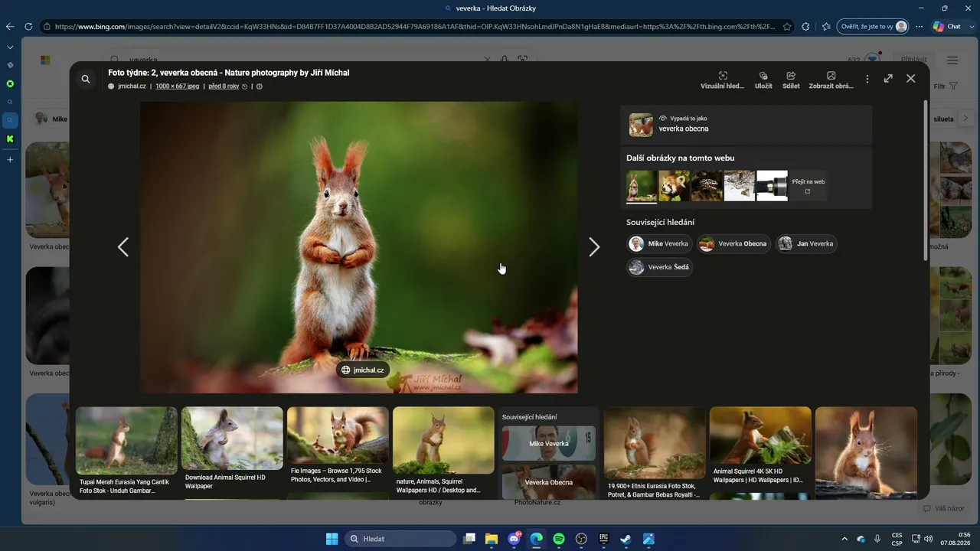
Task: Click the image viewer vertical scrollbar
Action: 926,180
